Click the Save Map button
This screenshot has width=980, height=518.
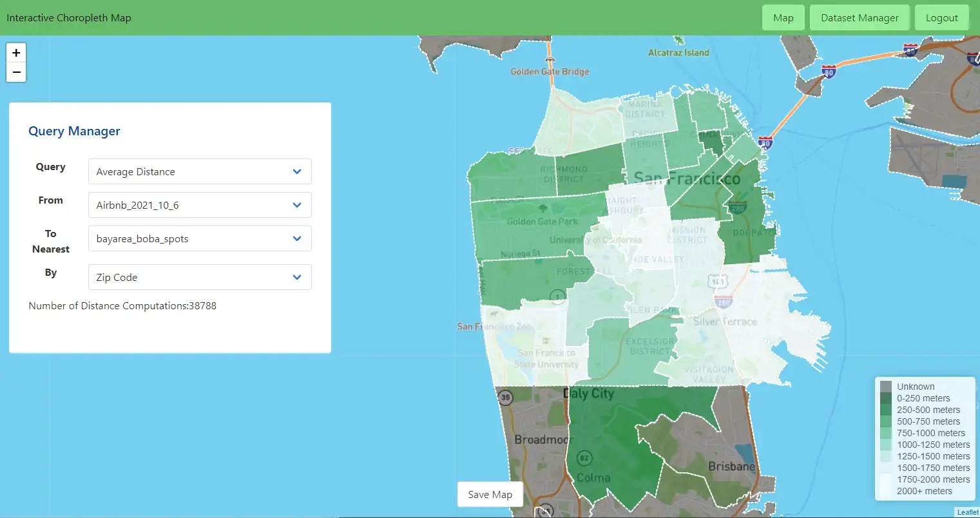490,494
